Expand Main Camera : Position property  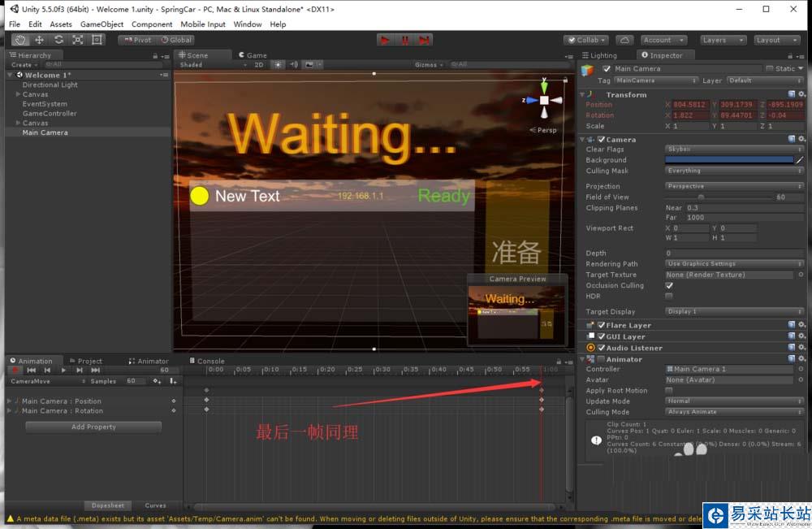(9, 401)
